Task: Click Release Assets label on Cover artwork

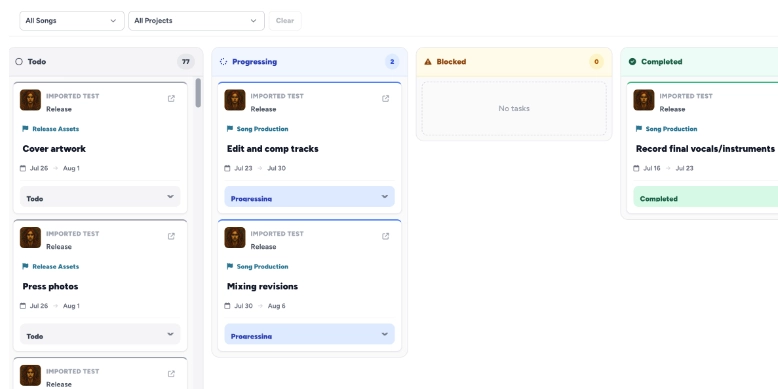Action: click(56, 129)
